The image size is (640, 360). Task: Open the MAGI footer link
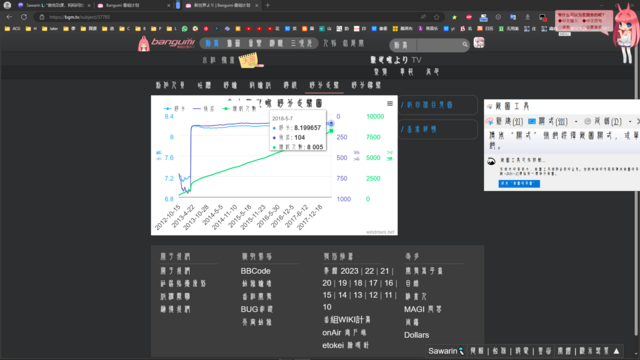tap(423, 309)
